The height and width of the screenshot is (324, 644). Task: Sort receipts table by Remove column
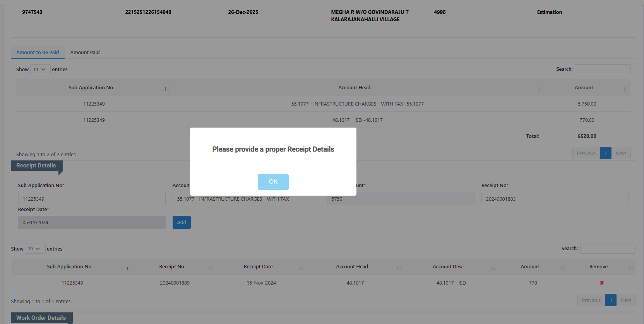[x=601, y=267]
